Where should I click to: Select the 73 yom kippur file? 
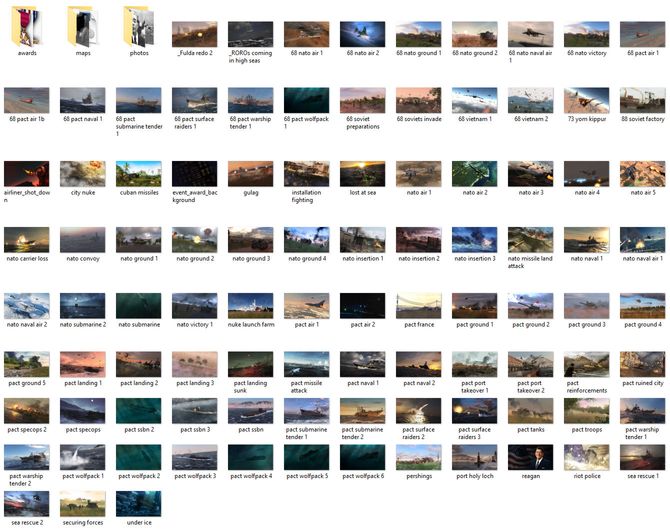point(586,100)
